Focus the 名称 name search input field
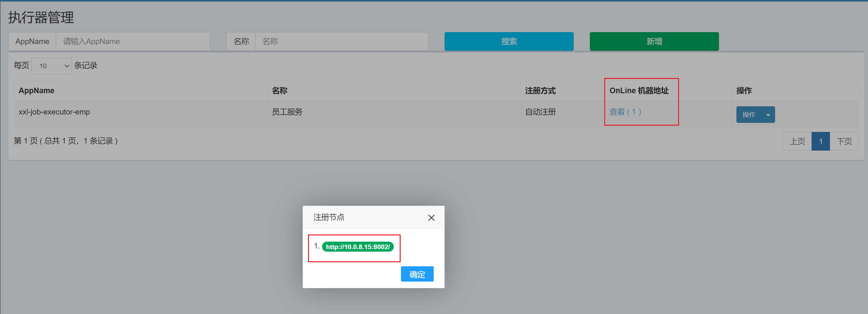The width and height of the screenshot is (868, 314). (341, 41)
